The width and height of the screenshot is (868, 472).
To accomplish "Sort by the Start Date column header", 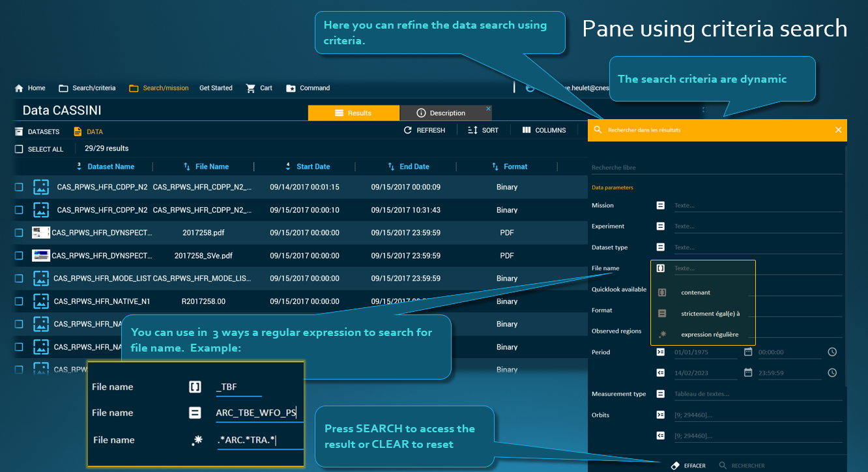I will (313, 167).
